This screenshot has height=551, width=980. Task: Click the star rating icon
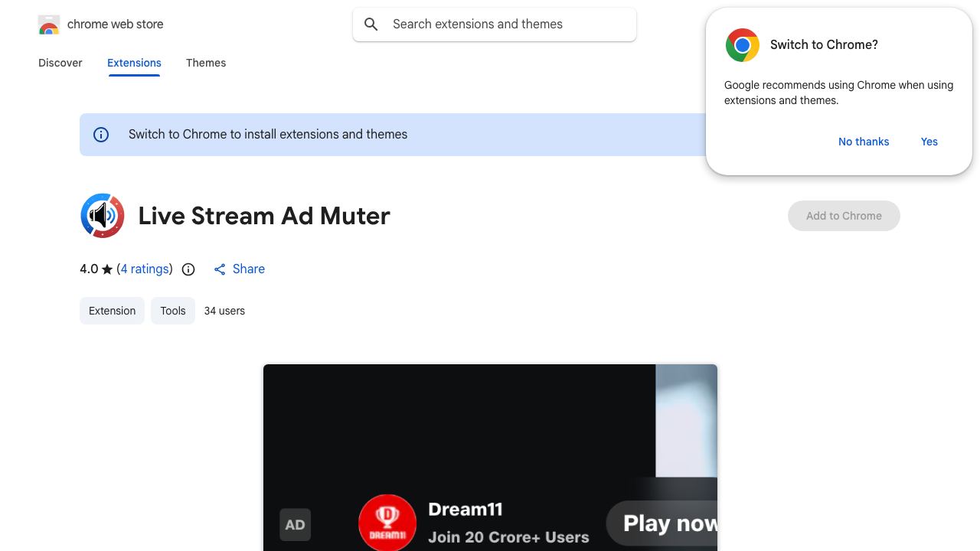(107, 269)
